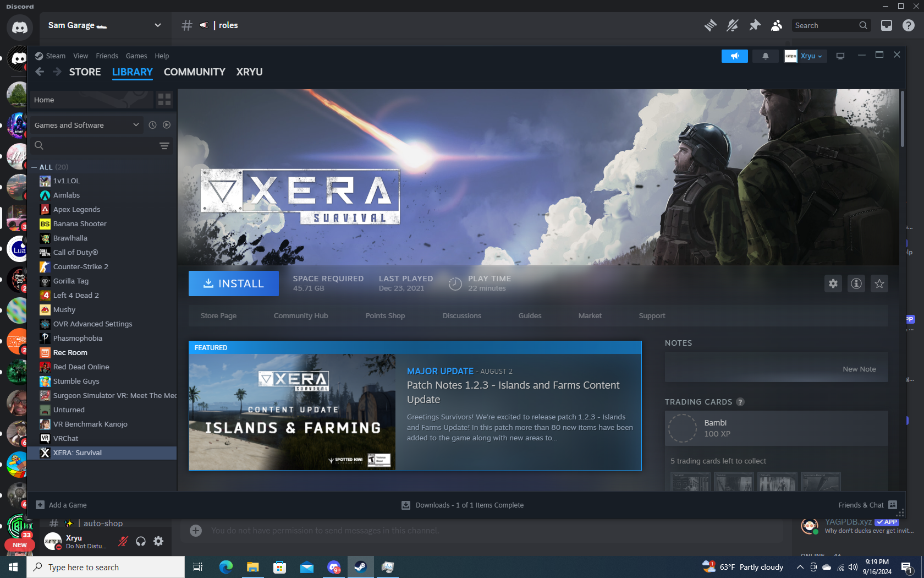Image resolution: width=924 pixels, height=578 pixels.
Task: Open the Games menu
Action: pyautogui.click(x=136, y=56)
